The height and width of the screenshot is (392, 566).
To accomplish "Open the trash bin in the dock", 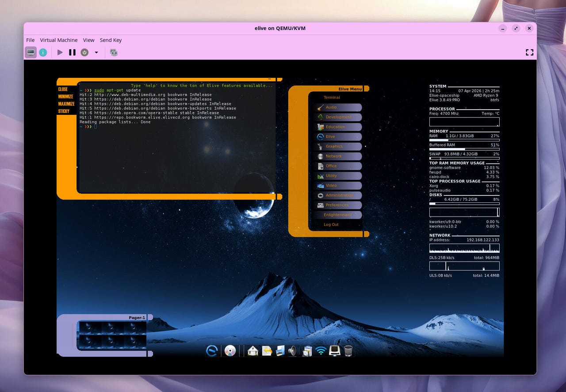I will 348,351.
